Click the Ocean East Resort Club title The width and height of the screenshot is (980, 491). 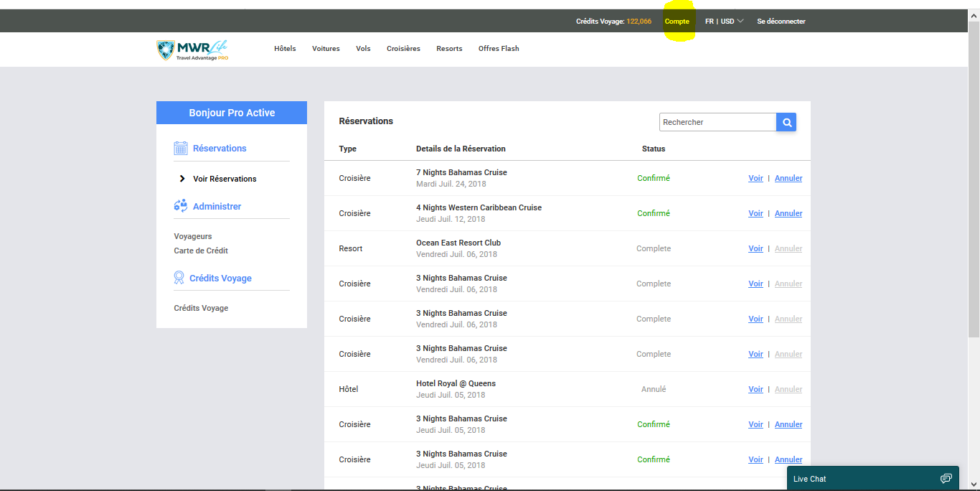458,243
